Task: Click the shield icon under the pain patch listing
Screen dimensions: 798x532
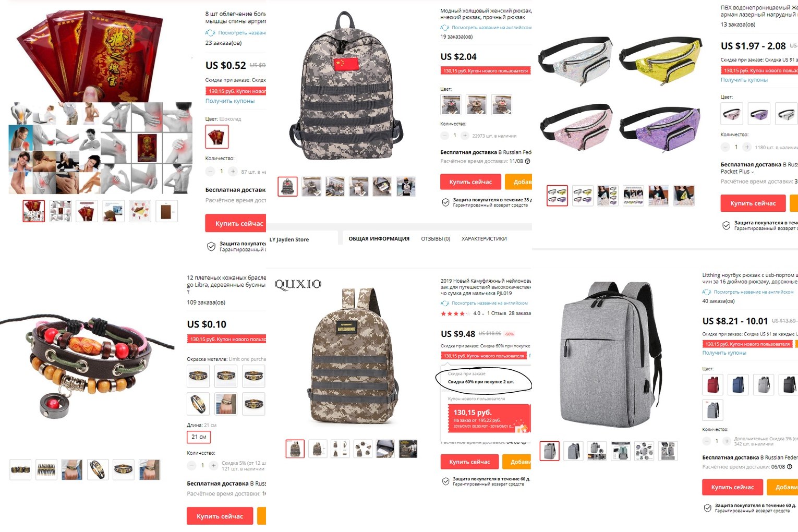Action: pos(211,247)
